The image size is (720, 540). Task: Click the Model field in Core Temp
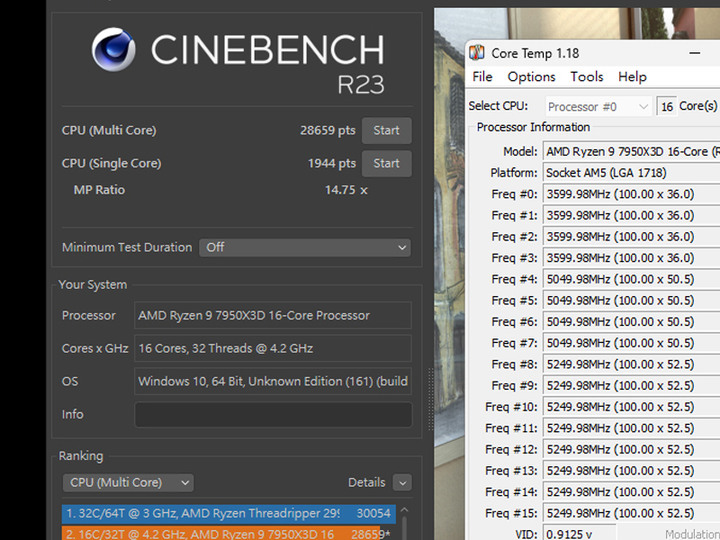point(632,152)
